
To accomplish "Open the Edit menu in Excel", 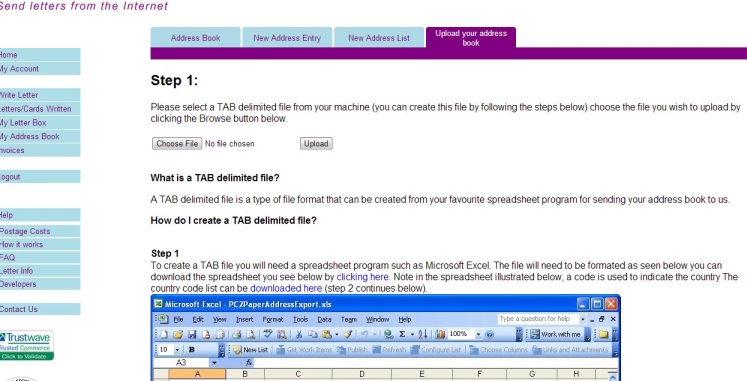I will click(x=198, y=319).
